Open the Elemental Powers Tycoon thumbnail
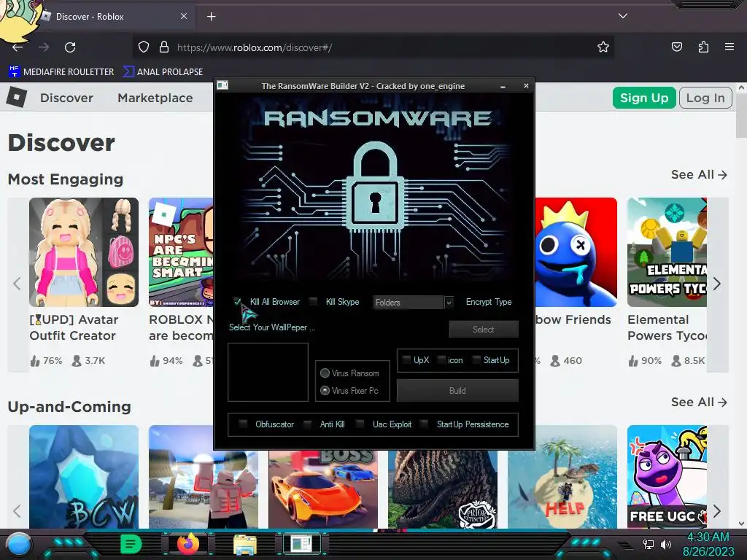The width and height of the screenshot is (747, 560). coord(667,252)
